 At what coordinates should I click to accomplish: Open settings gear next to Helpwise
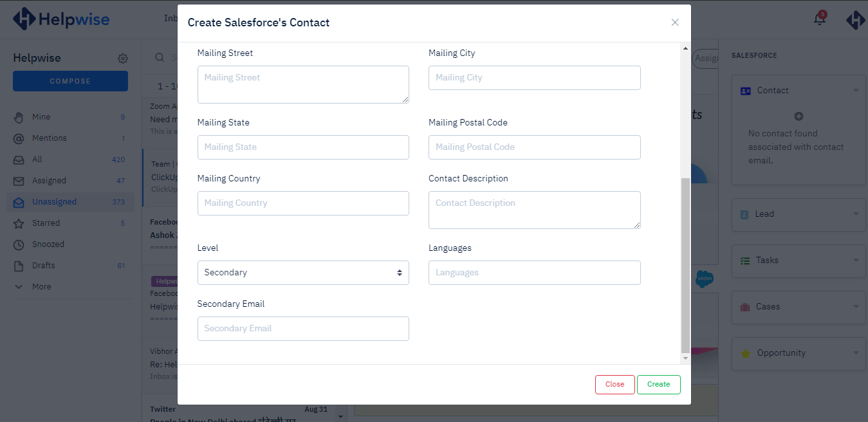[123, 59]
